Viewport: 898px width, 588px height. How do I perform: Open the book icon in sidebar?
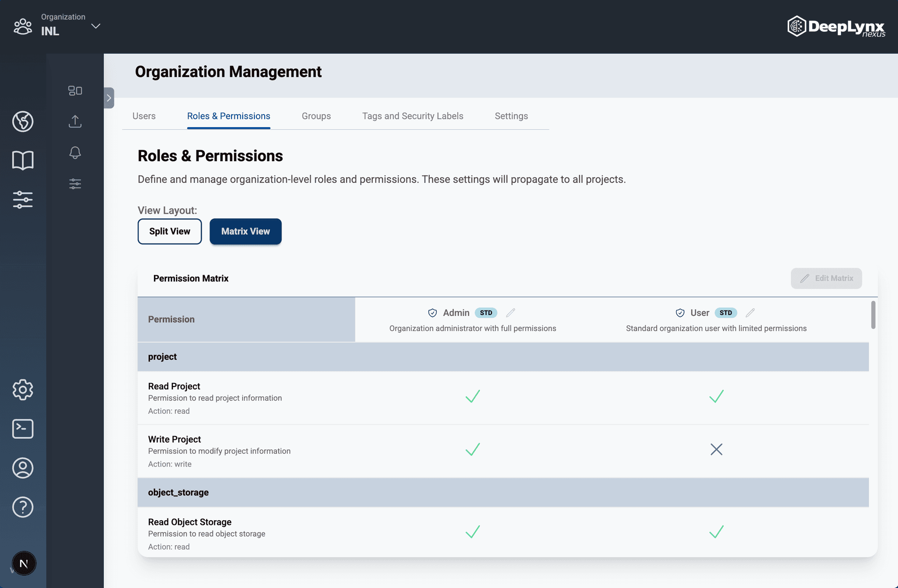click(22, 160)
